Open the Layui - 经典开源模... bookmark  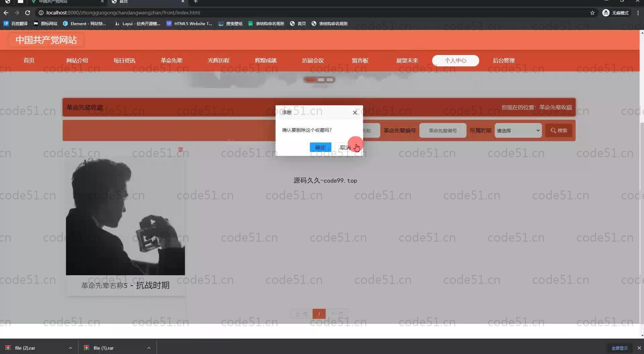coord(138,23)
